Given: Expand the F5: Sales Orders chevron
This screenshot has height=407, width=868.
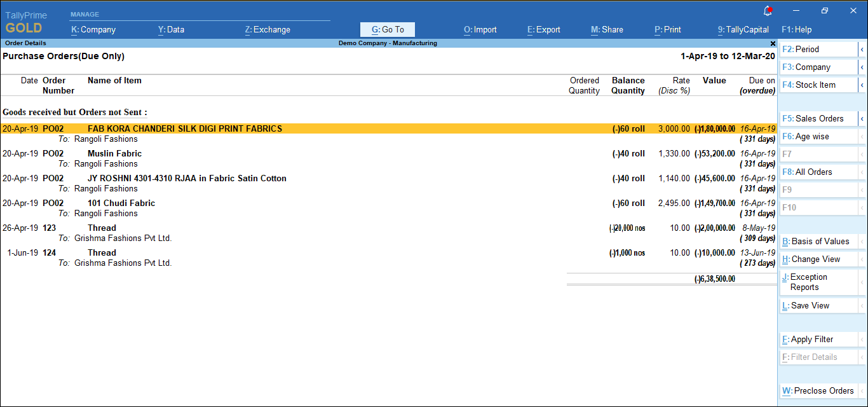Looking at the screenshot, I should pyautogui.click(x=863, y=118).
